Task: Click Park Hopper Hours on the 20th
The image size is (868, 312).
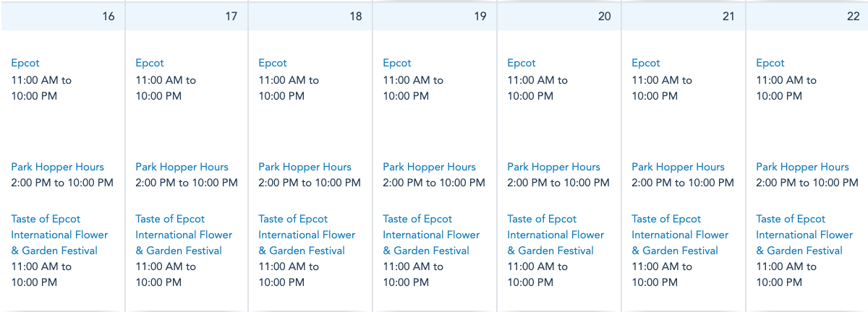Action: point(554,167)
